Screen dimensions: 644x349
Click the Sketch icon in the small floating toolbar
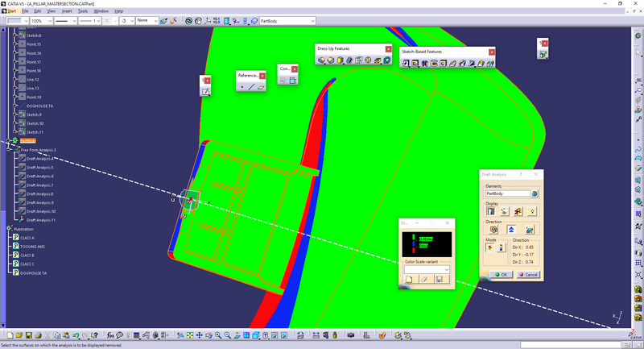(x=205, y=92)
